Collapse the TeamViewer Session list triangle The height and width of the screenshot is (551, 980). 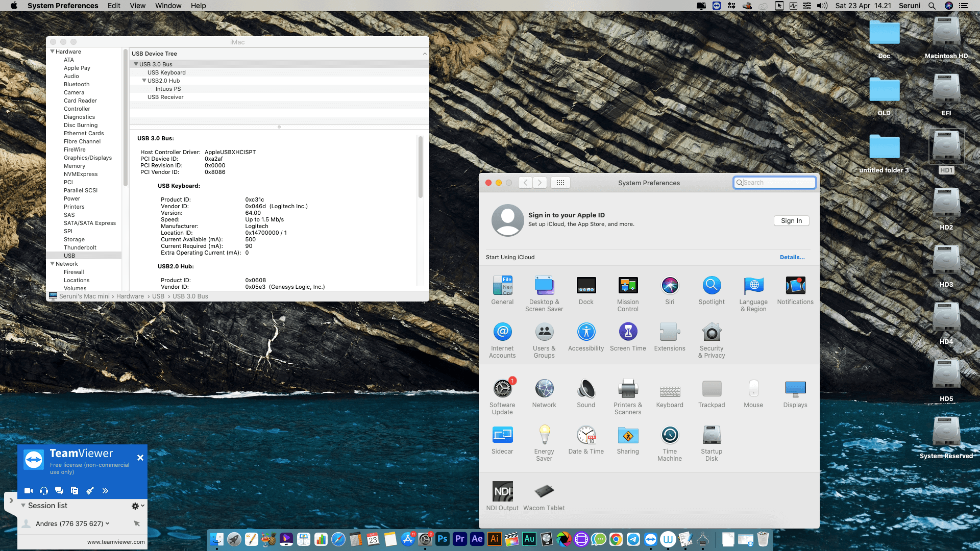[23, 506]
